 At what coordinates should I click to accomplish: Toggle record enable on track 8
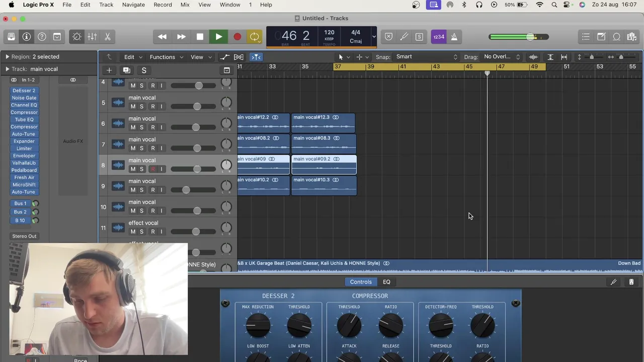point(153,169)
